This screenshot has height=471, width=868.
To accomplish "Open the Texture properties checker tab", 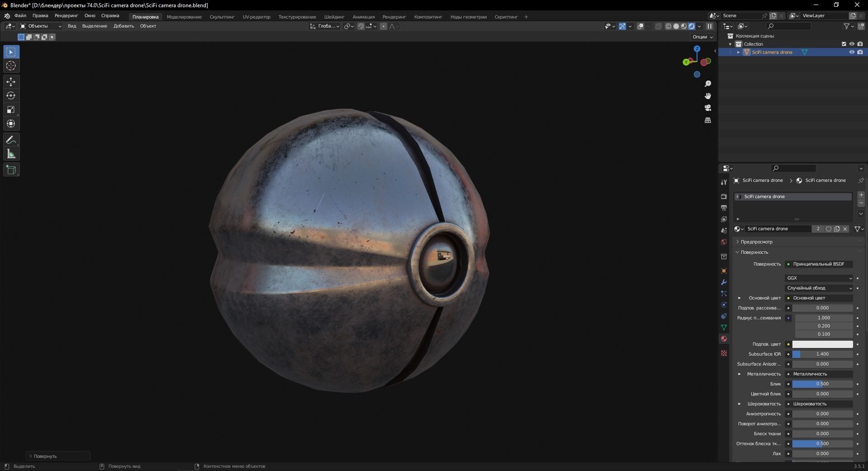I will 724,353.
